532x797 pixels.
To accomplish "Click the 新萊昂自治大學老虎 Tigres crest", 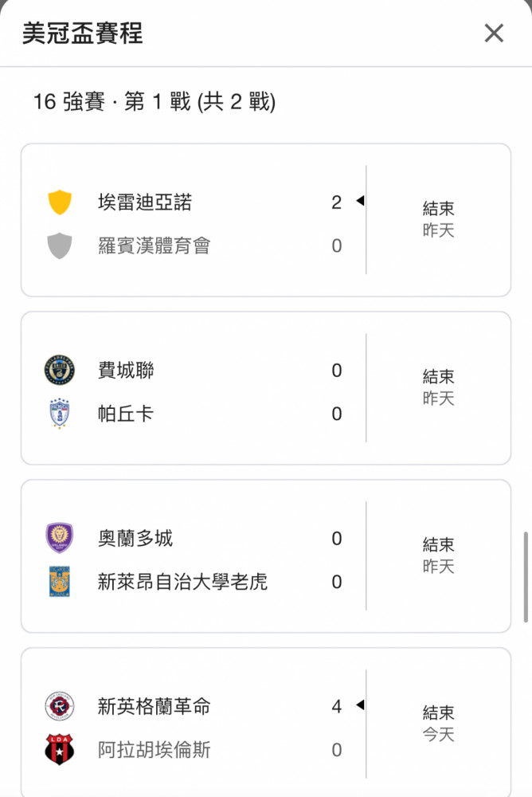I will tap(60, 582).
